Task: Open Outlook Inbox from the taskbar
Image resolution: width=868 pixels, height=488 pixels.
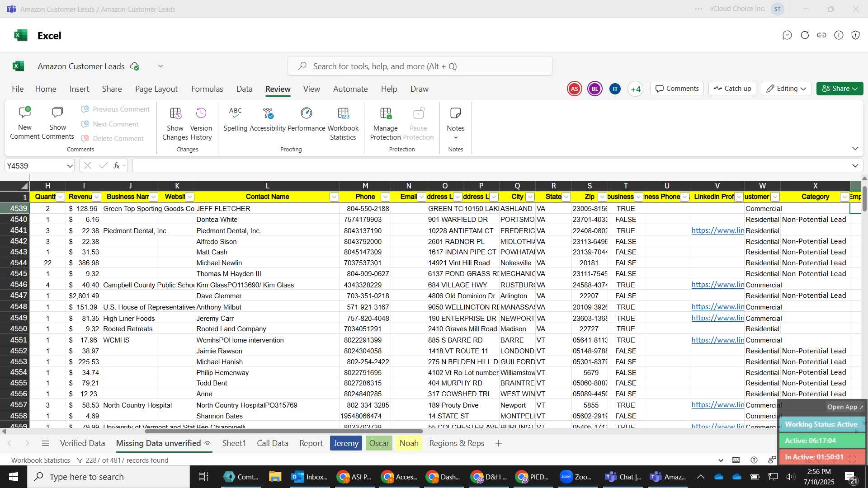Action: coord(310,477)
